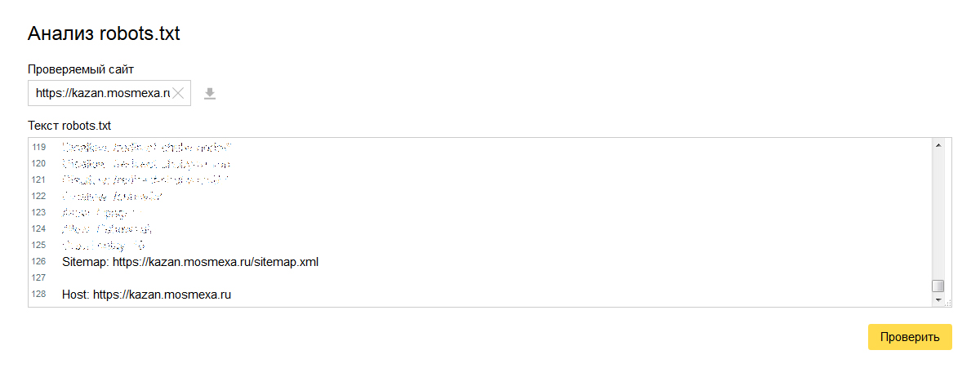Click the Проверяемый сайт label

click(x=81, y=69)
